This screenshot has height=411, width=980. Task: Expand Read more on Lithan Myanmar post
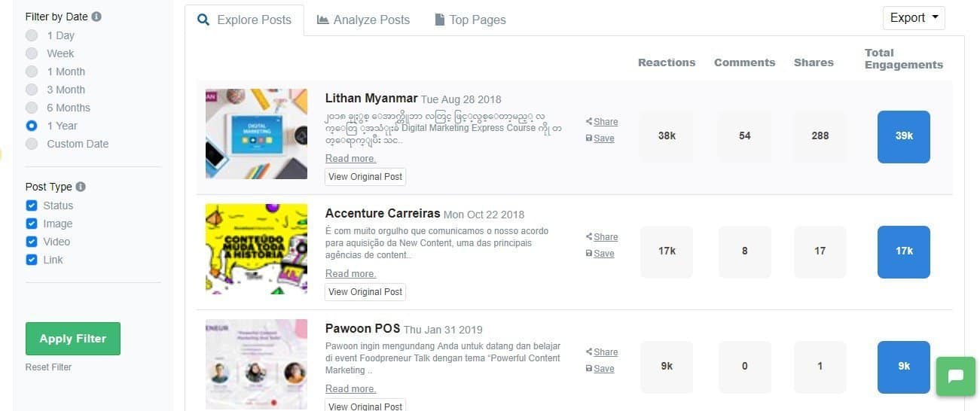(x=350, y=159)
